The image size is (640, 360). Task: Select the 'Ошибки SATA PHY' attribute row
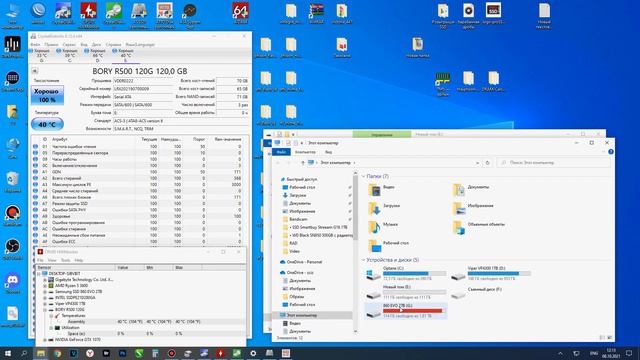(140, 210)
